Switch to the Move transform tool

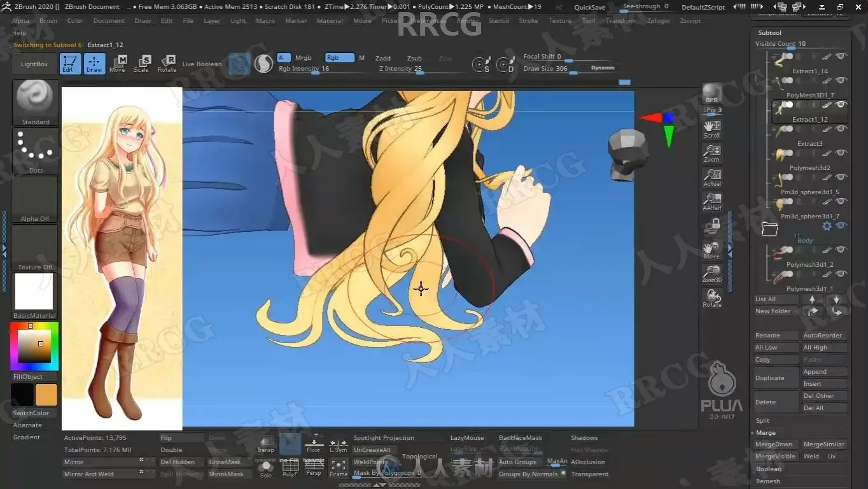click(118, 64)
